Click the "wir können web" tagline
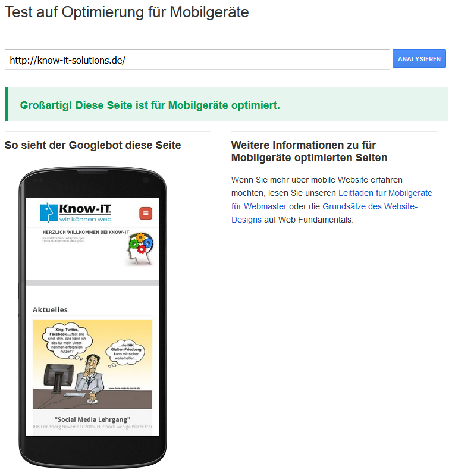 click(x=85, y=219)
